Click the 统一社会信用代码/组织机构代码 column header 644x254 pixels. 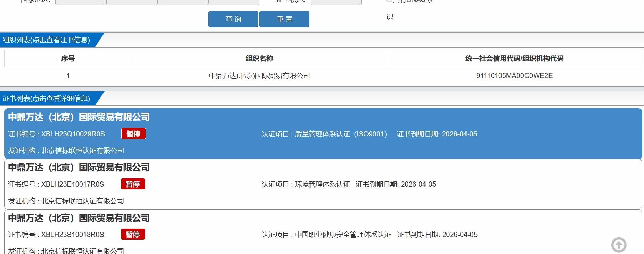(514, 58)
